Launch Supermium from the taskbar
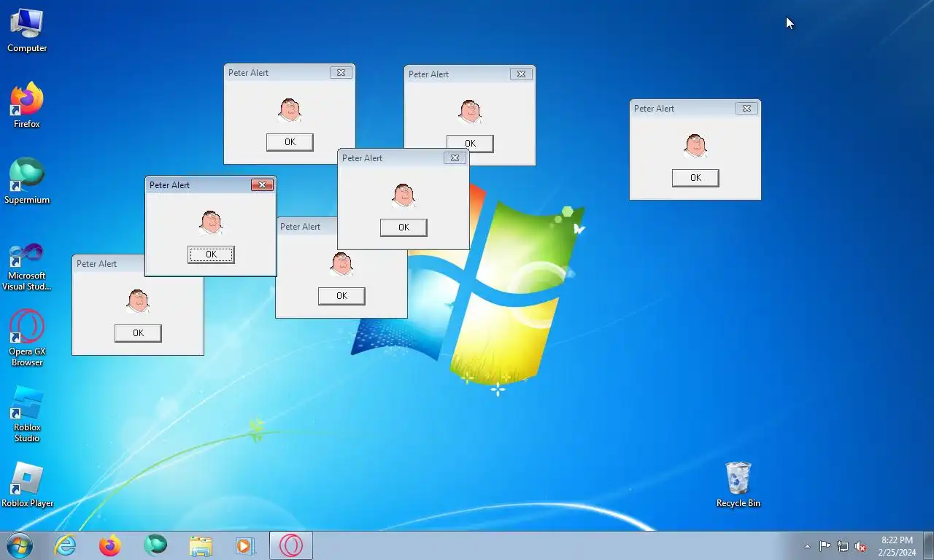The height and width of the screenshot is (560, 934). [x=155, y=545]
